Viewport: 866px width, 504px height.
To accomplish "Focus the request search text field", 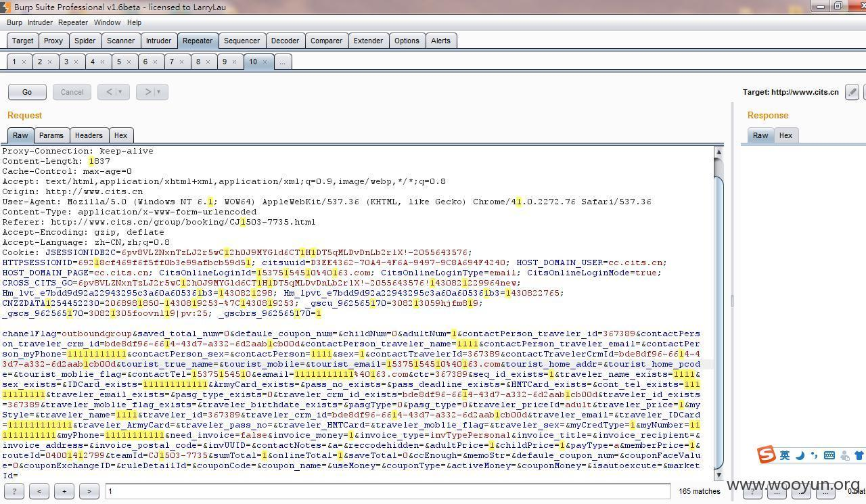I will click(388, 491).
